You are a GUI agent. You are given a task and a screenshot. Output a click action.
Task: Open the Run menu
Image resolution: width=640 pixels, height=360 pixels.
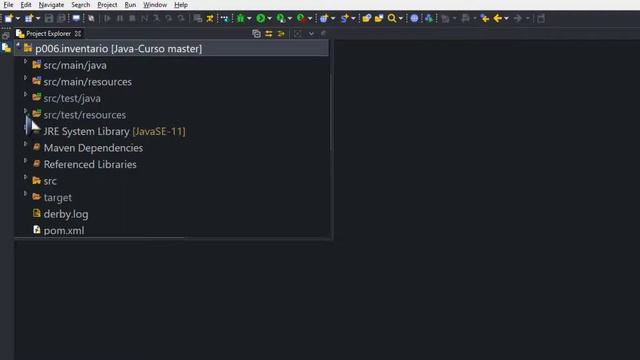click(130, 5)
